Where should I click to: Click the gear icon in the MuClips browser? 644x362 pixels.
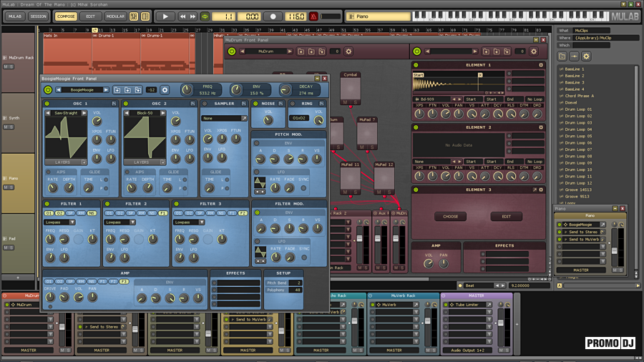(587, 56)
